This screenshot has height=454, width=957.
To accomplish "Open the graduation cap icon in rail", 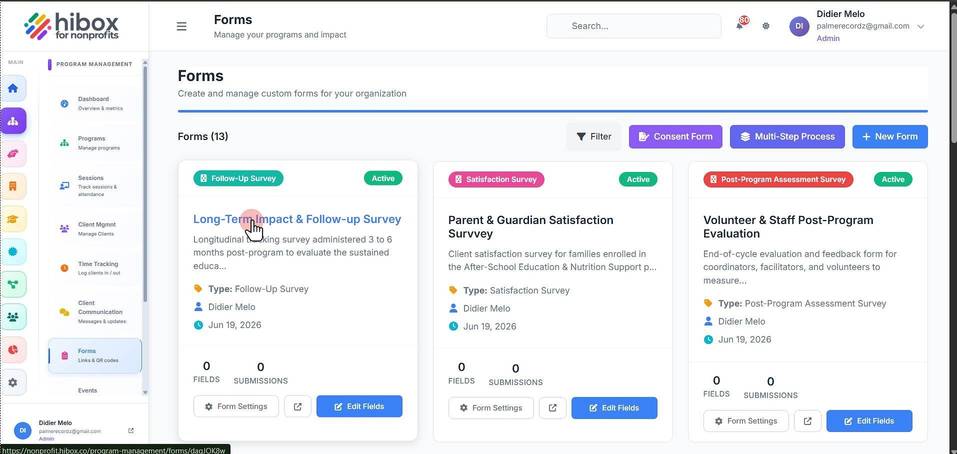I will (x=13, y=219).
